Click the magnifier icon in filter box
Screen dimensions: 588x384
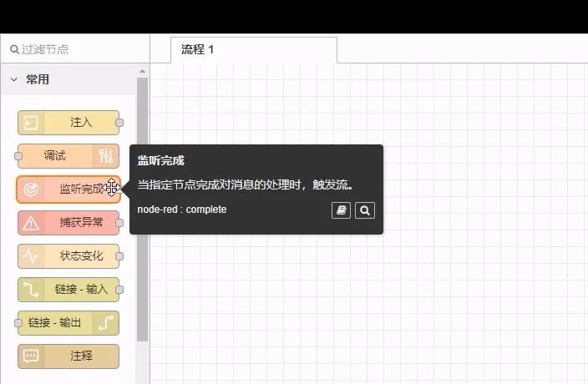pos(14,49)
